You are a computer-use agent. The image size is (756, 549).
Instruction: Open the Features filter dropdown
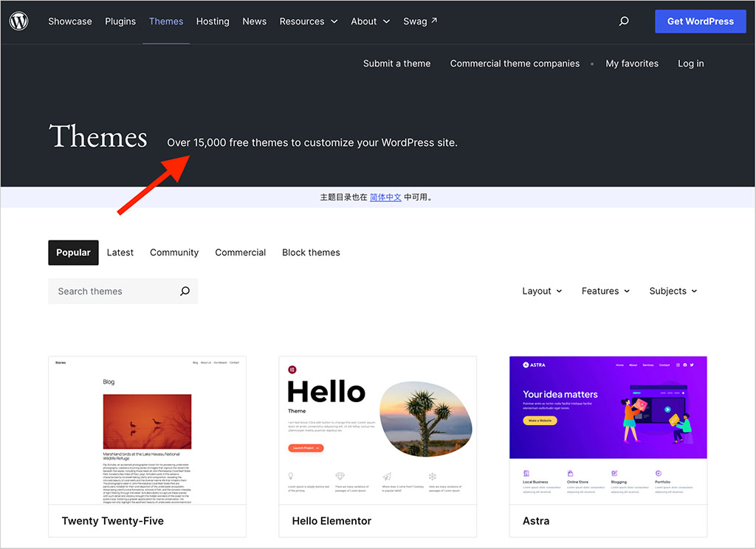605,291
